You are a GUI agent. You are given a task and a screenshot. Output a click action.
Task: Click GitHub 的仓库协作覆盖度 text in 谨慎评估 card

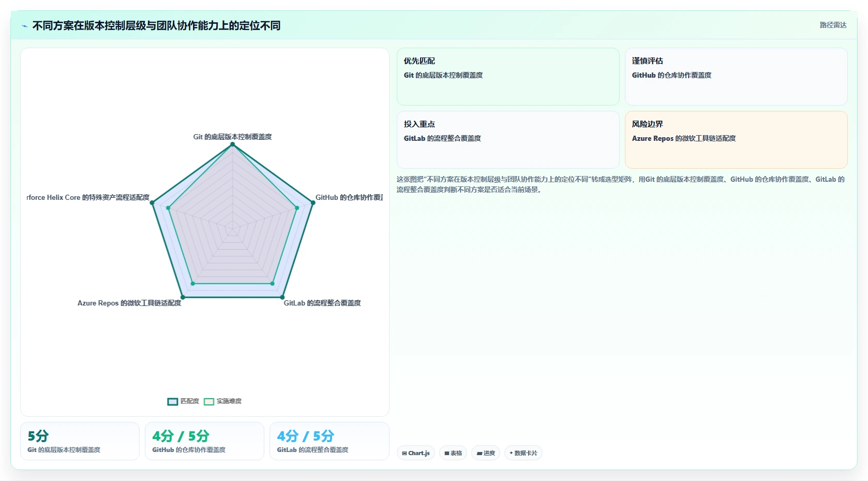pos(671,75)
